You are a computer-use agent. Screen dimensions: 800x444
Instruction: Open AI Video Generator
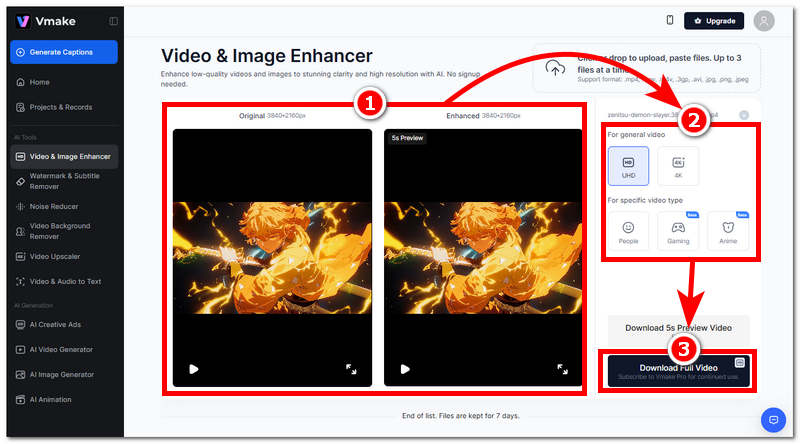coord(64,350)
